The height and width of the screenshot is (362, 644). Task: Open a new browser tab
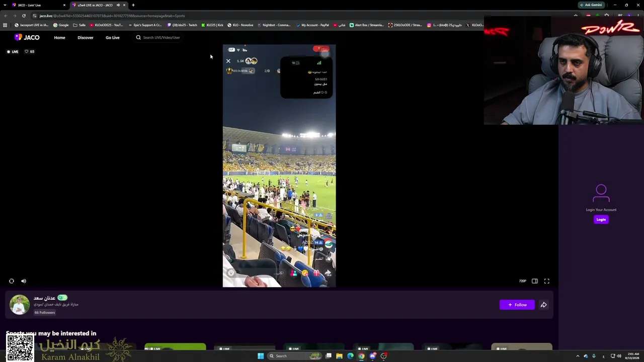tap(133, 5)
